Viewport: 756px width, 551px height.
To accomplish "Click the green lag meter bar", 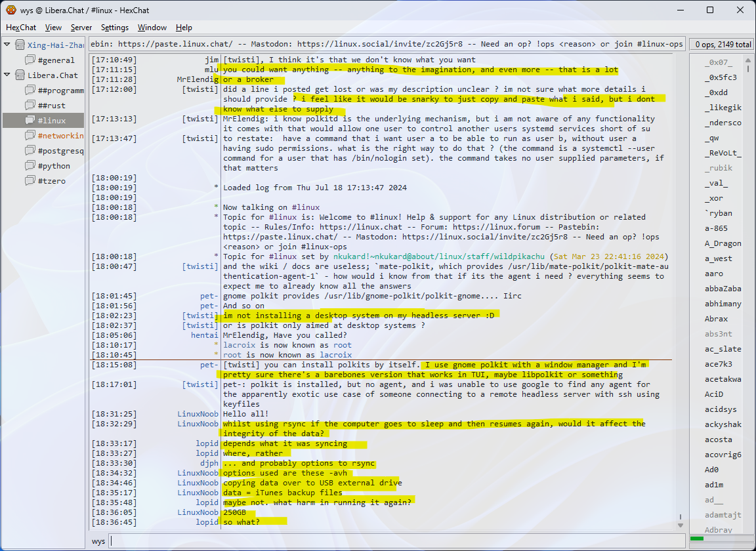I will 697,539.
